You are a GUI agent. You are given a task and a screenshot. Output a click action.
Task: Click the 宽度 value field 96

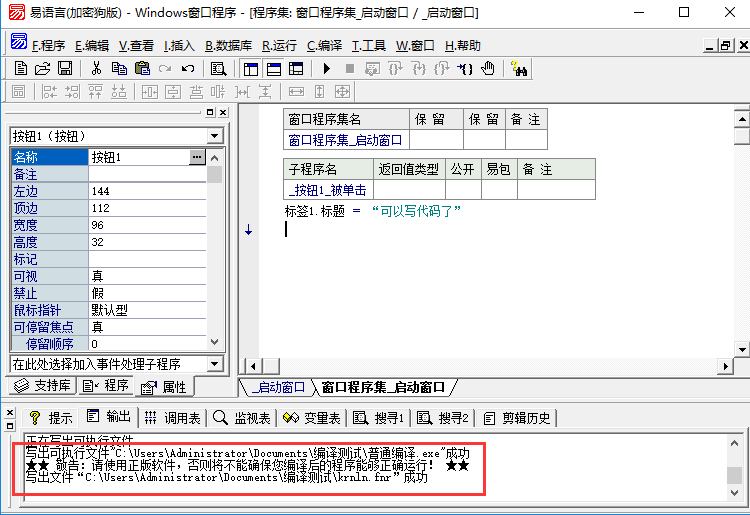pos(147,224)
